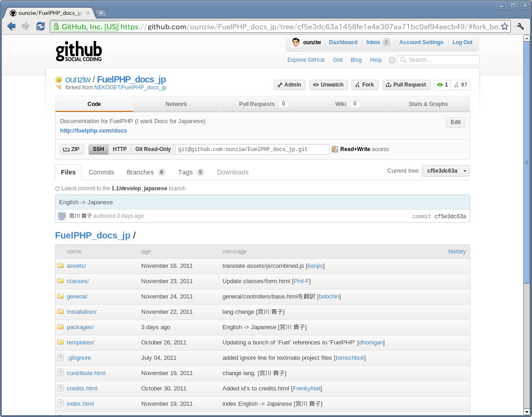Select Git Read-Only clone protocol

(x=153, y=149)
